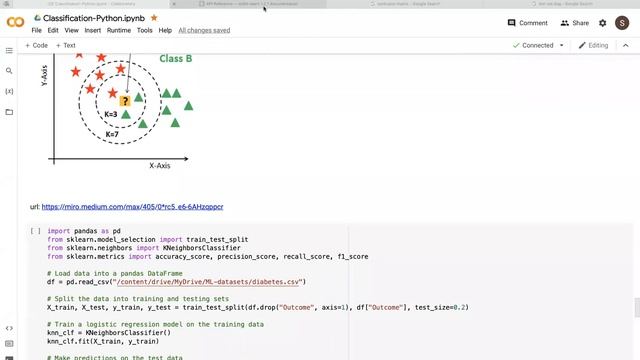640x360 pixels.
Task: Open the Comment button
Action: [x=527, y=23]
